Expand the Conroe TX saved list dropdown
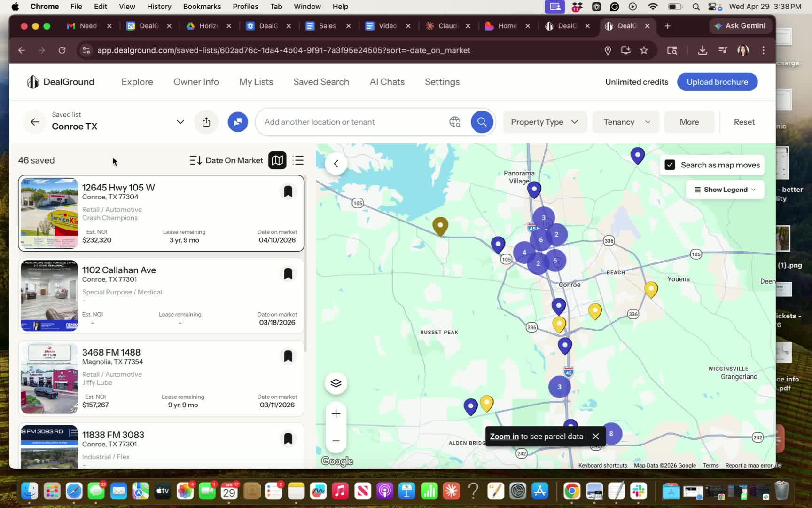 180,122
